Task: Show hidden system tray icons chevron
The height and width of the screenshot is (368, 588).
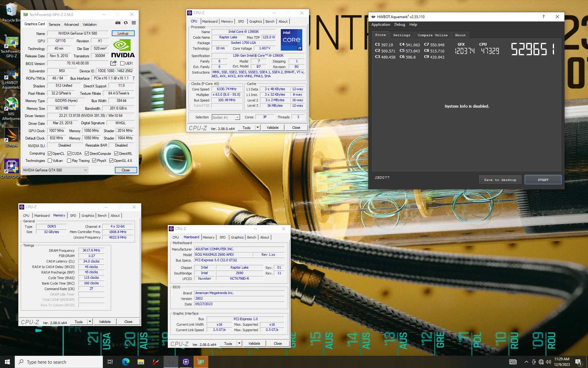Action: [526, 362]
